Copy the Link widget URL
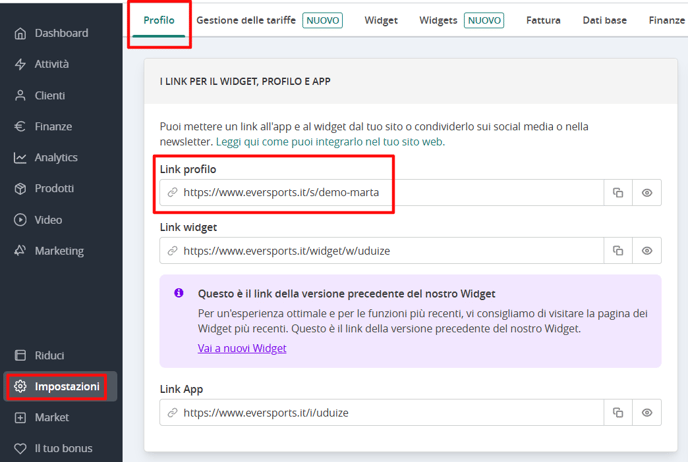This screenshot has height=462, width=688. 618,251
